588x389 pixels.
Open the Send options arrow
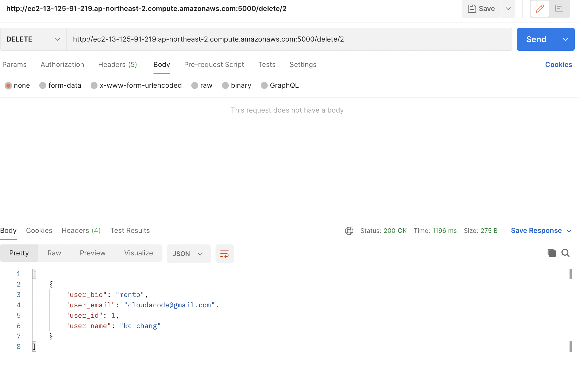tap(565, 39)
